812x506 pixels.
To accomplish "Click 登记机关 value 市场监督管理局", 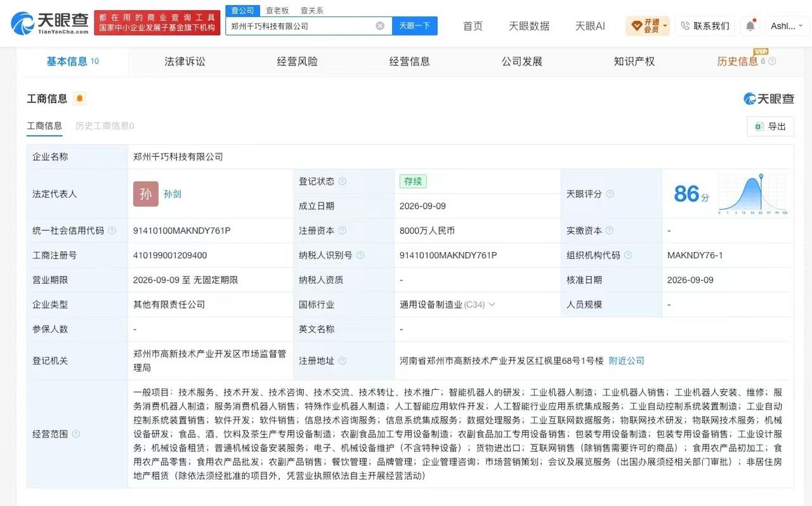I will point(210,361).
